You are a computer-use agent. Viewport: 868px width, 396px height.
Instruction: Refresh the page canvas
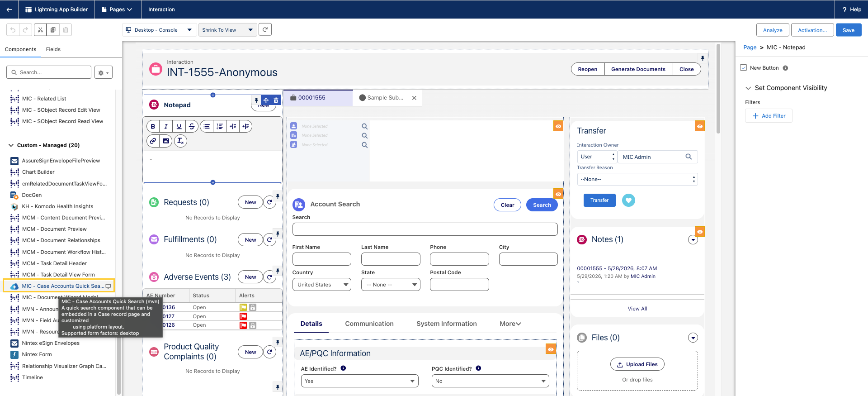265,30
